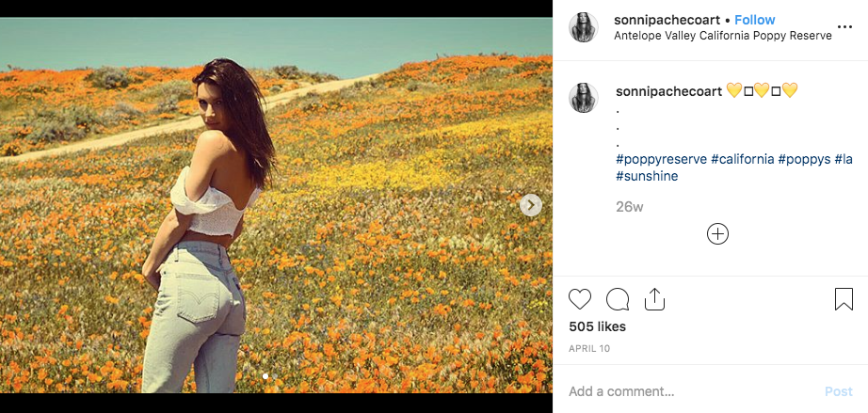Go to next photo with right arrow
The height and width of the screenshot is (413, 868).
click(531, 205)
